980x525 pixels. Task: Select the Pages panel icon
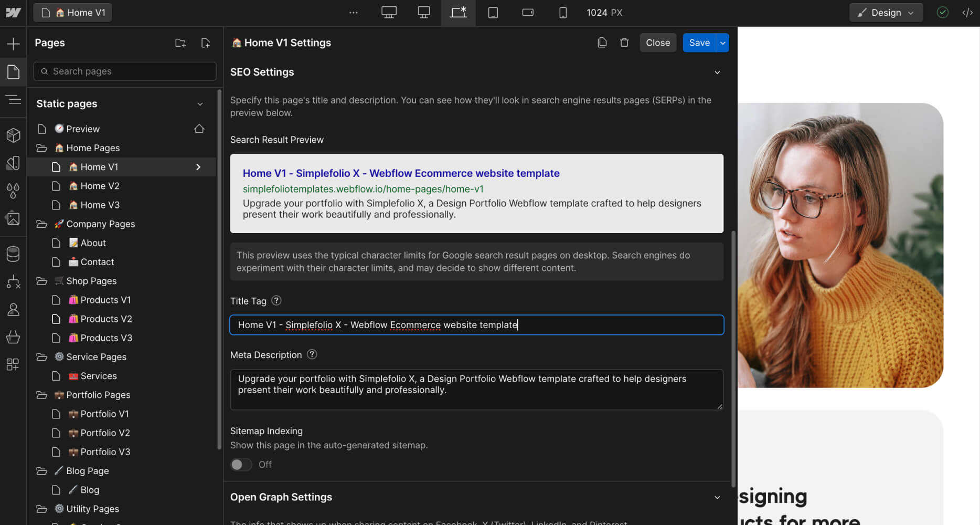(13, 72)
